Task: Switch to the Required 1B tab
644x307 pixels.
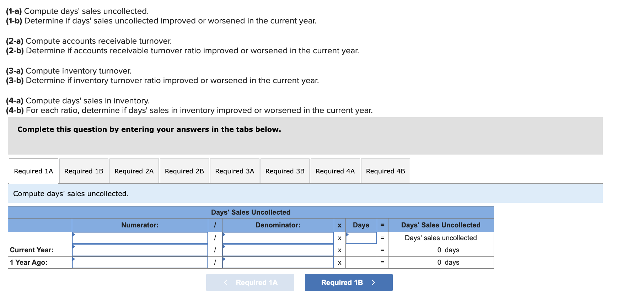Action: (84, 171)
